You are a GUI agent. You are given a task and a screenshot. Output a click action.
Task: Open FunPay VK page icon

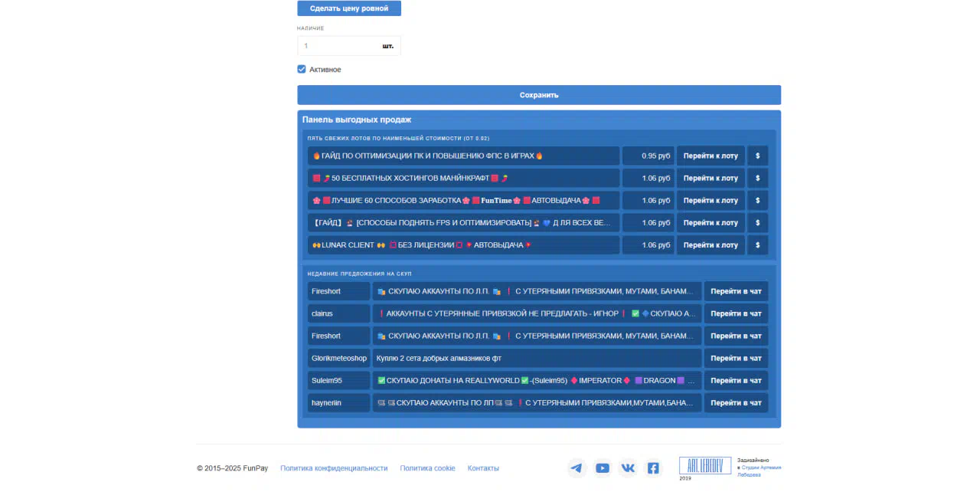point(628,468)
